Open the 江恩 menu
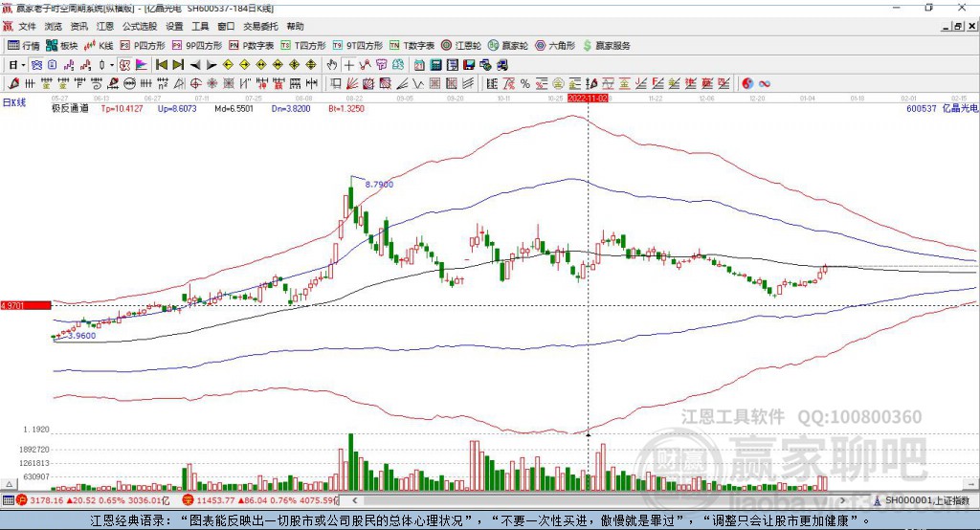Screen dimensions: 980x530 click(104, 27)
